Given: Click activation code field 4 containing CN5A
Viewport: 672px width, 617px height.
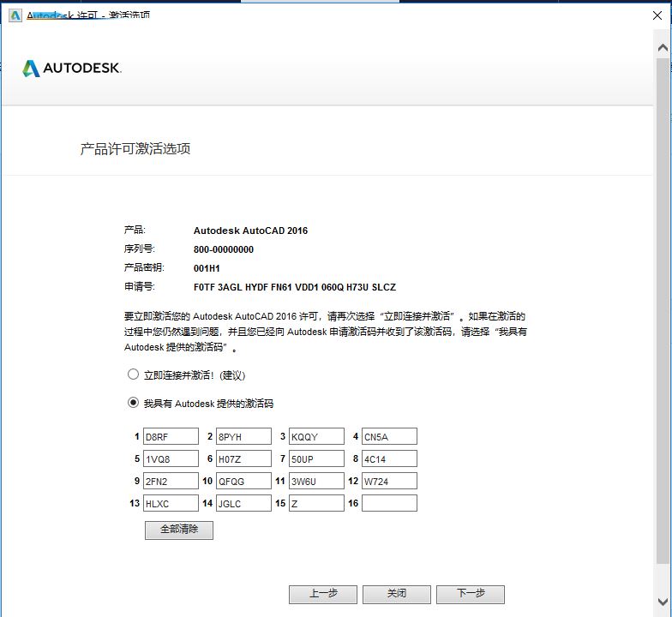Looking at the screenshot, I should click(389, 436).
